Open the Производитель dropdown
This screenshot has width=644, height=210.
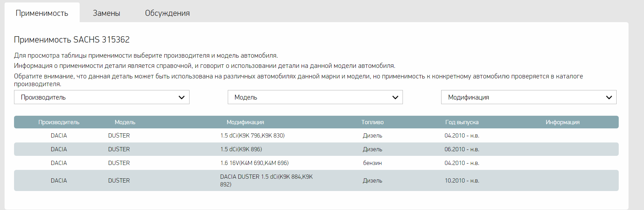(102, 97)
